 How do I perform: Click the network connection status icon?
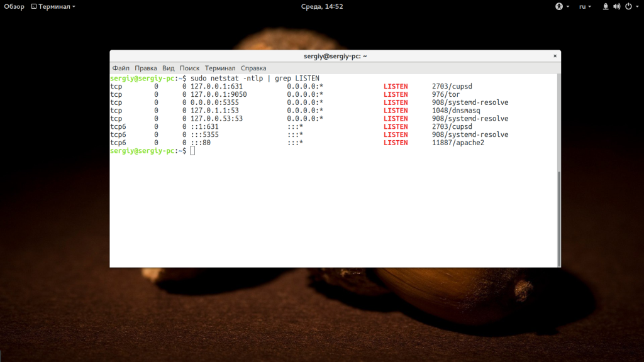click(x=606, y=6)
